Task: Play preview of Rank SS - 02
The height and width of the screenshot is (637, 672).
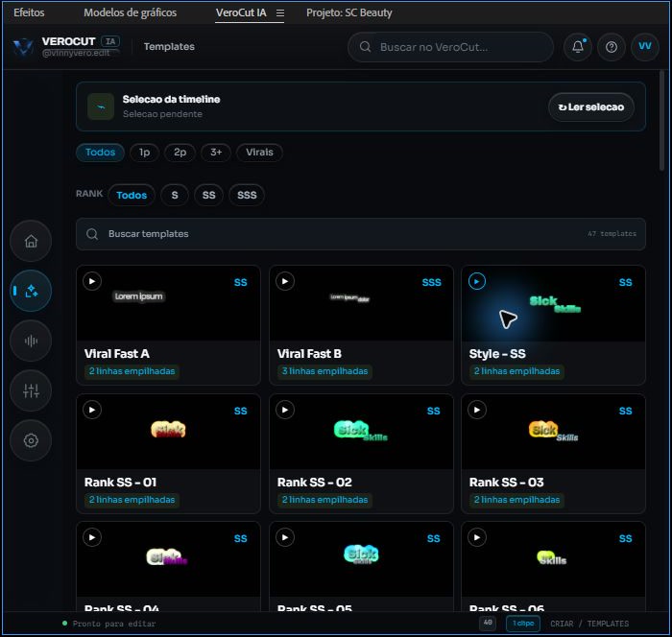Action: (x=285, y=410)
